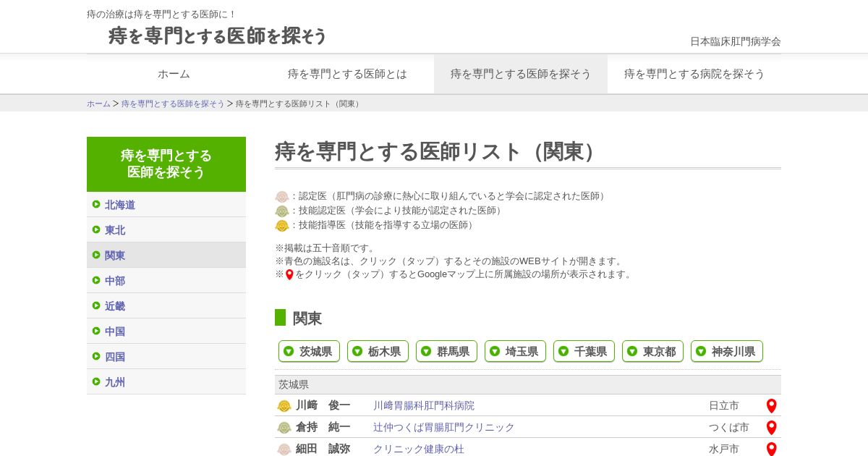Click the page heading 痔を専門とする医師リスト（関東）
The height and width of the screenshot is (456, 868).
click(x=439, y=152)
